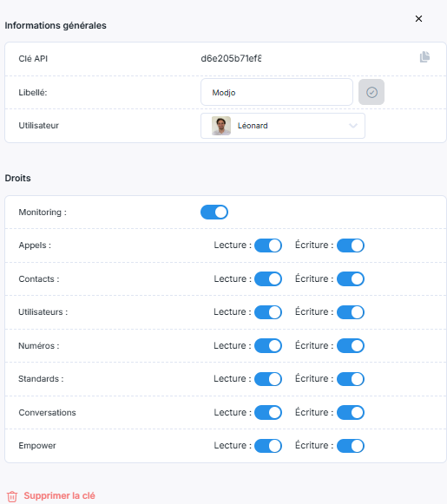
Task: Close the API key panel
Action: click(x=418, y=18)
